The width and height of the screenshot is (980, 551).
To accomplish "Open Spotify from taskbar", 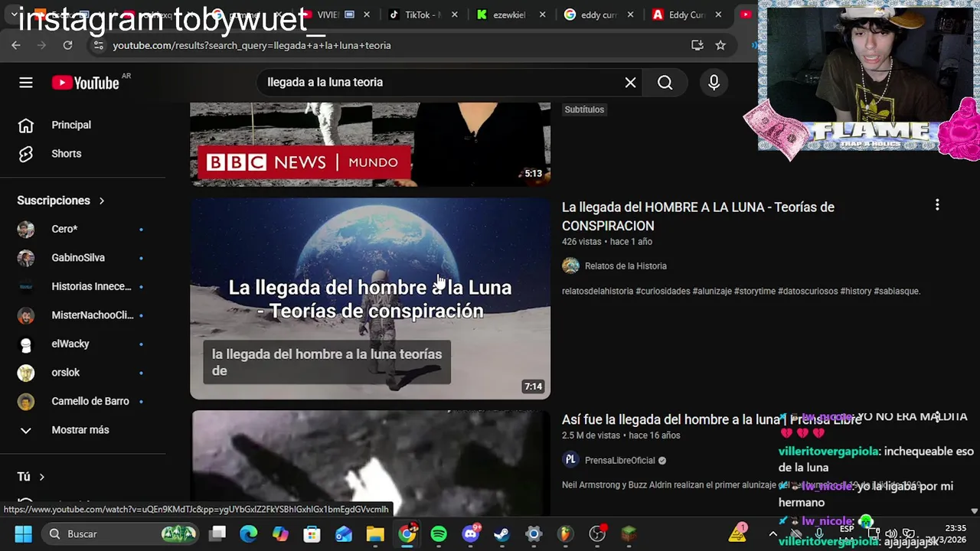I will (x=439, y=533).
